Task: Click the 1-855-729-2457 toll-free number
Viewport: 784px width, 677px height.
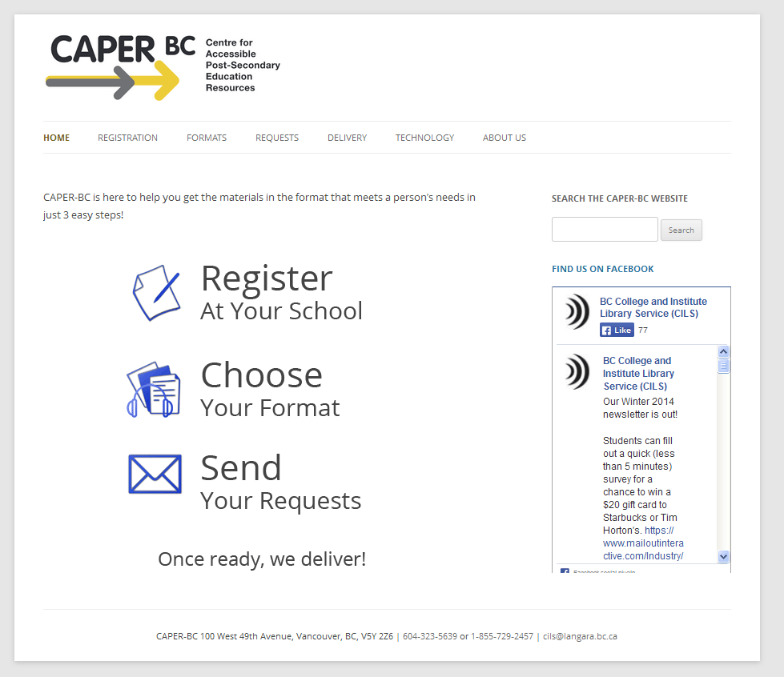Action: coord(502,636)
